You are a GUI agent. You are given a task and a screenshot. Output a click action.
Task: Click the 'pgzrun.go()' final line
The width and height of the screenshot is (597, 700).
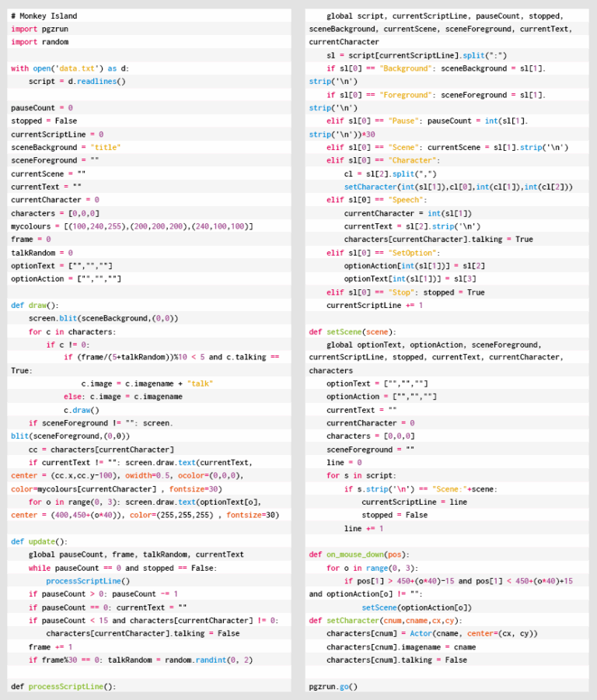[333, 687]
